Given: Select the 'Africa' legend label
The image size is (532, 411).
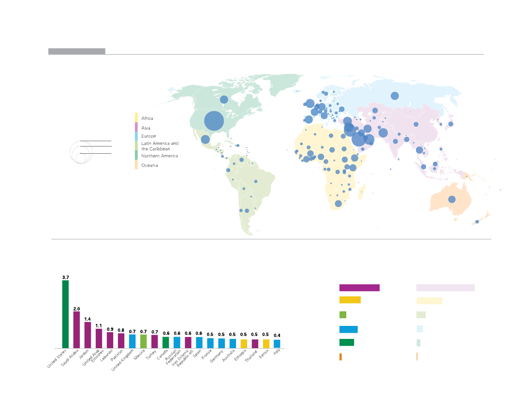Looking at the screenshot, I should click(147, 118).
